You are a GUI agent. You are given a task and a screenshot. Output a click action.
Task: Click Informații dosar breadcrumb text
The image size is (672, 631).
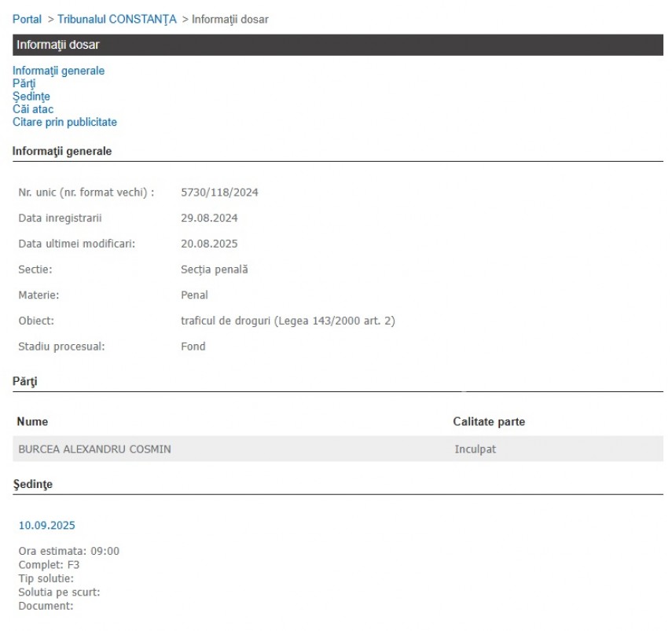230,20
